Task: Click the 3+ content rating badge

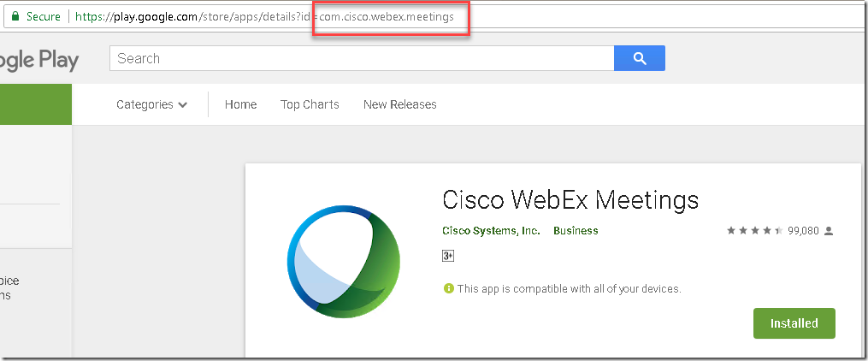Action: click(x=447, y=256)
